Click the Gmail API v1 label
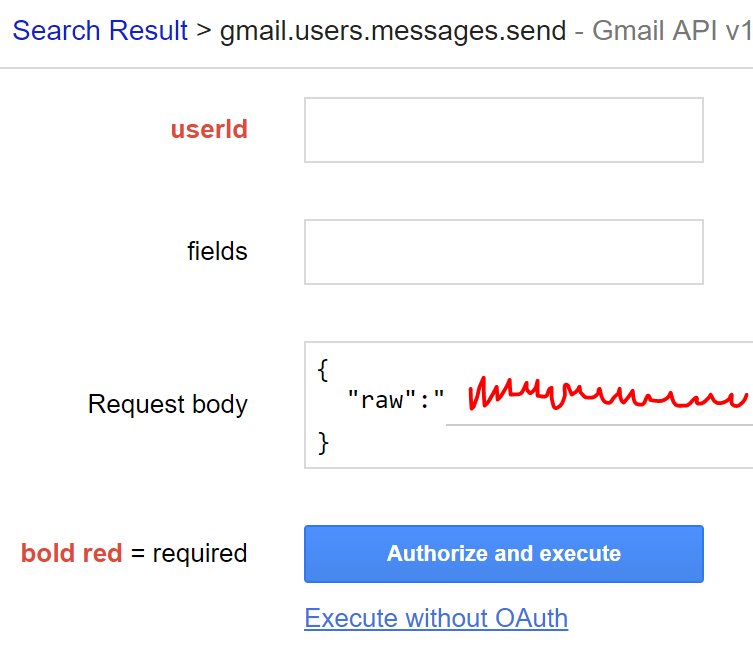Image resolution: width=753 pixels, height=663 pixels. [x=671, y=31]
